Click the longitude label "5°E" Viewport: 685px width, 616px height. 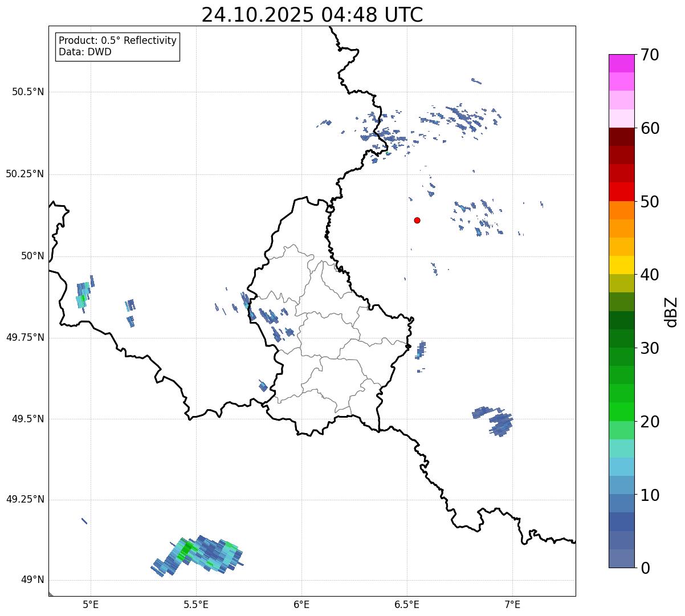click(91, 604)
